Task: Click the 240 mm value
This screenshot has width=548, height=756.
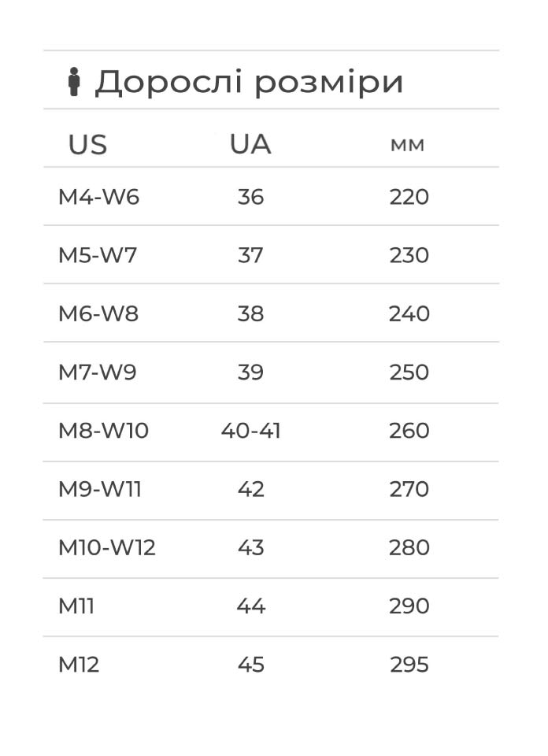Action: pyautogui.click(x=409, y=313)
